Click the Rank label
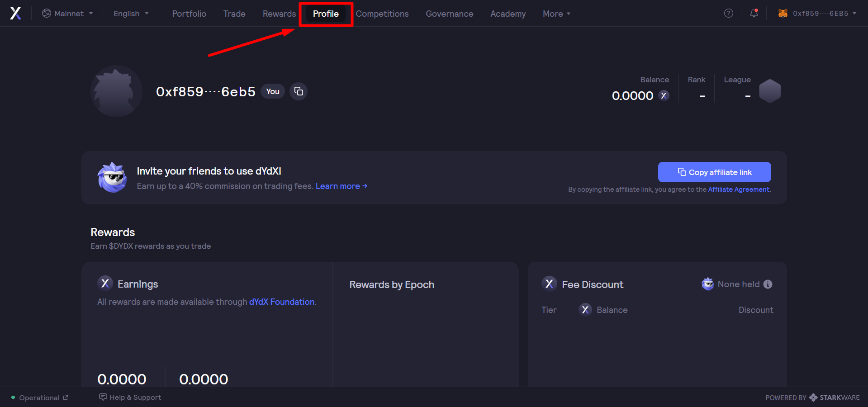868x407 pixels. click(696, 80)
